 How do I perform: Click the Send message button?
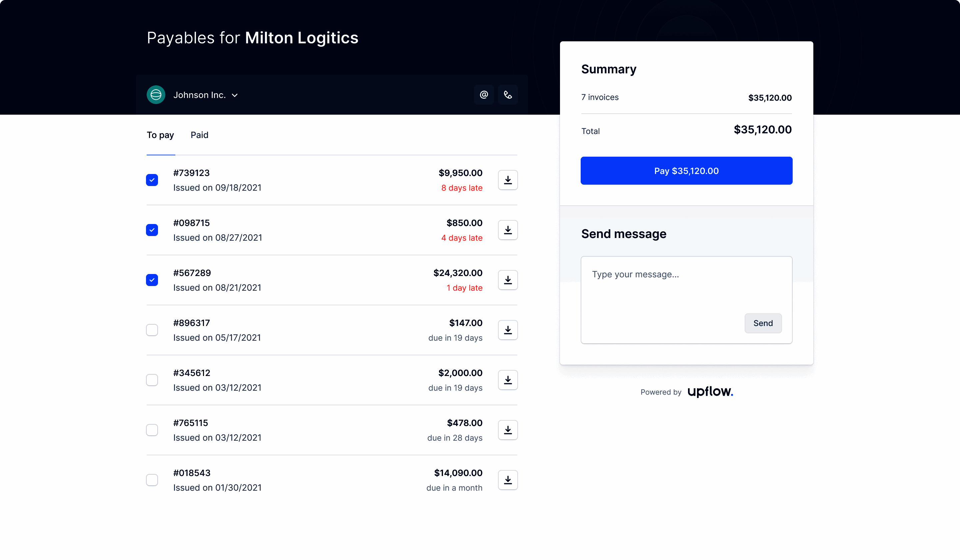763,323
